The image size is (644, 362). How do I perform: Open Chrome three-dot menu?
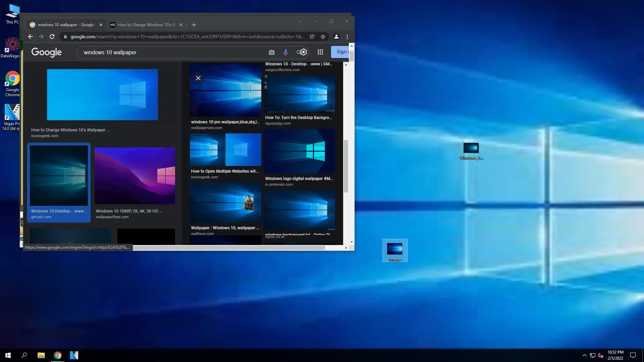click(x=347, y=37)
